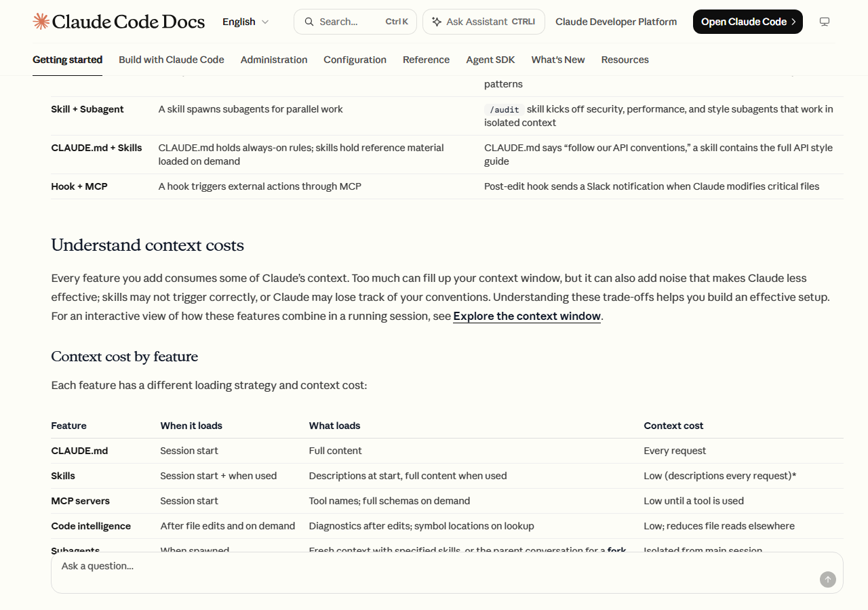Toggle the theme using the monitor icon
868x610 pixels.
pos(825,22)
